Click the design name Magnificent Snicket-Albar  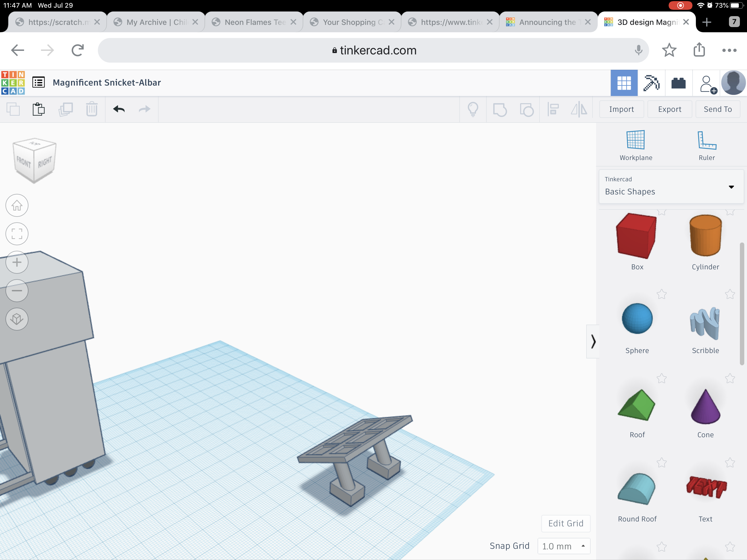pos(107,83)
